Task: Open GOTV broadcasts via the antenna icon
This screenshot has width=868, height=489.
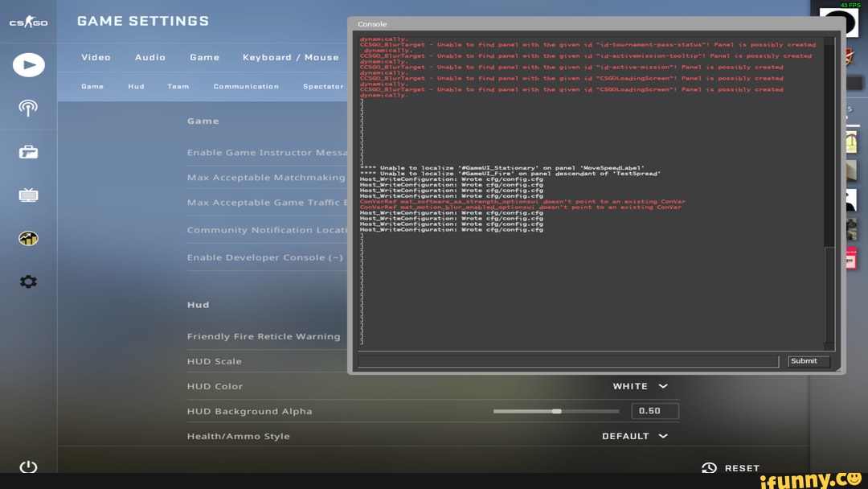Action: click(28, 107)
